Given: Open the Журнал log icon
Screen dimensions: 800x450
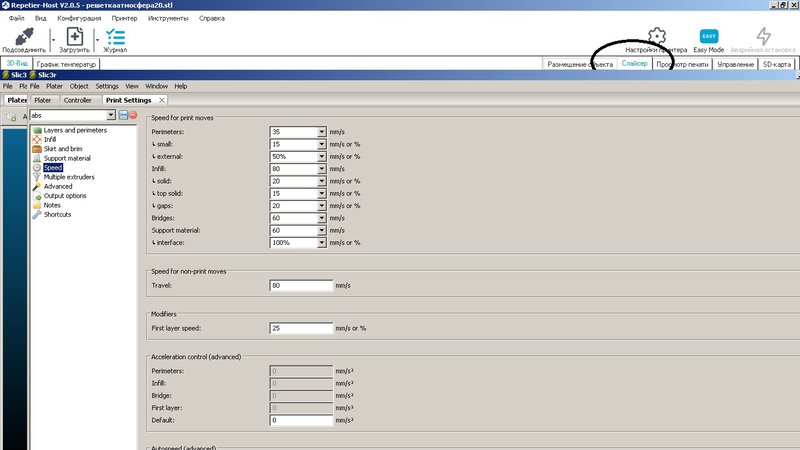Looking at the screenshot, I should (116, 35).
